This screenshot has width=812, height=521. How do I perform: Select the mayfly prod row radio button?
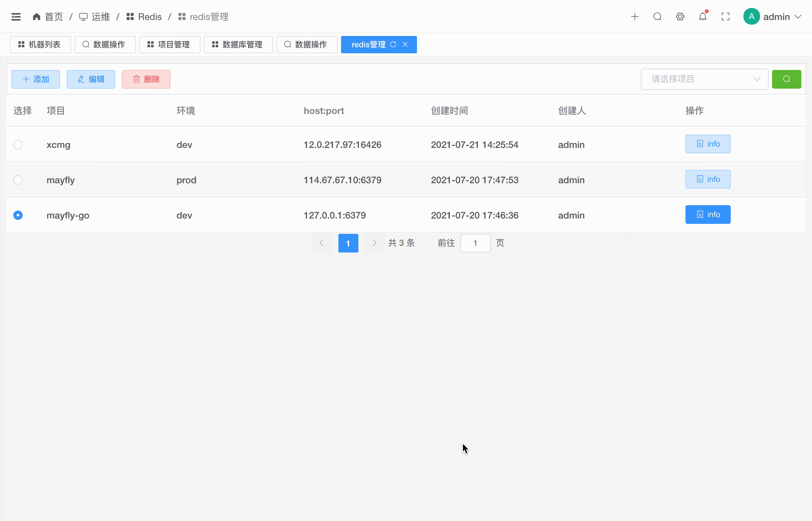18,180
